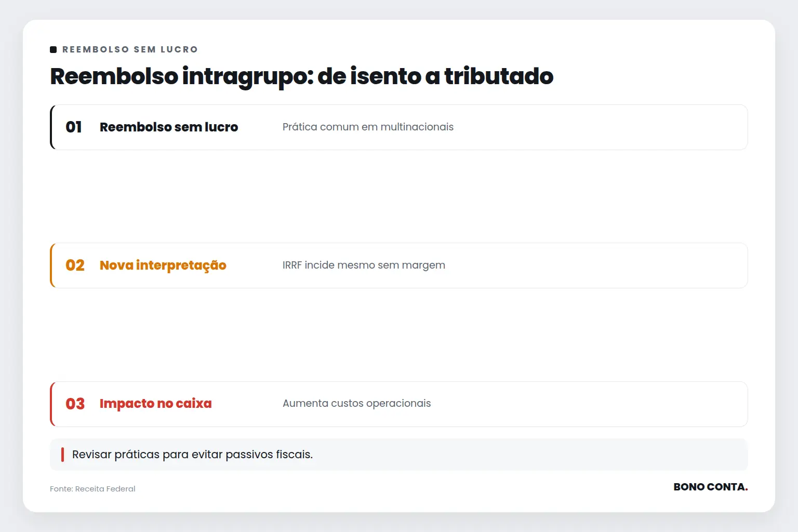Click the black square bullet beside the eyebrow label
Image resolution: width=798 pixels, height=532 pixels.
[x=53, y=49]
